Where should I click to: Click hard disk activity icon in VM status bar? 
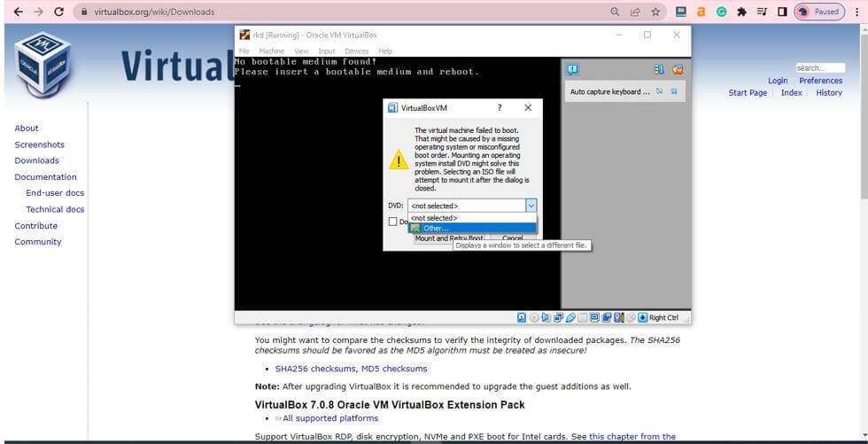[x=522, y=318]
